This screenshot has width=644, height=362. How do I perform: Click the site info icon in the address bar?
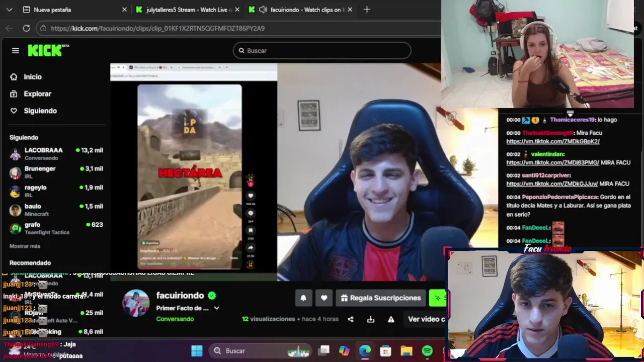tap(44, 28)
